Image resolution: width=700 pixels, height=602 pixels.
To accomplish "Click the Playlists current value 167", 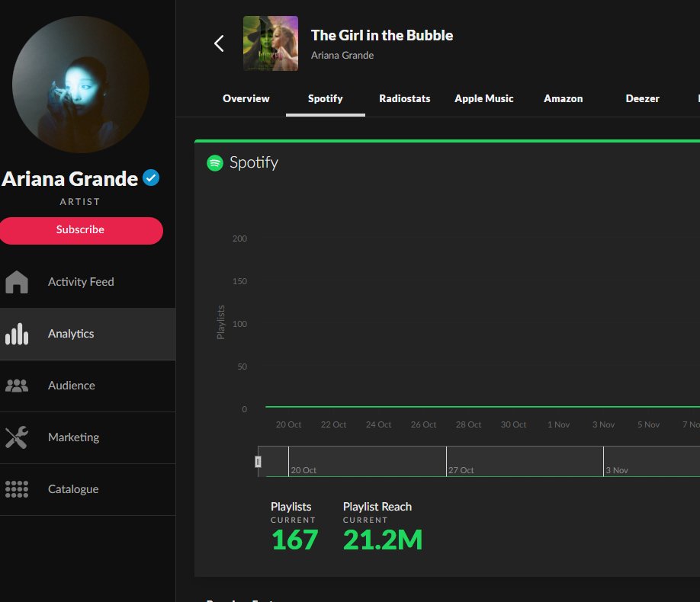I will (294, 540).
